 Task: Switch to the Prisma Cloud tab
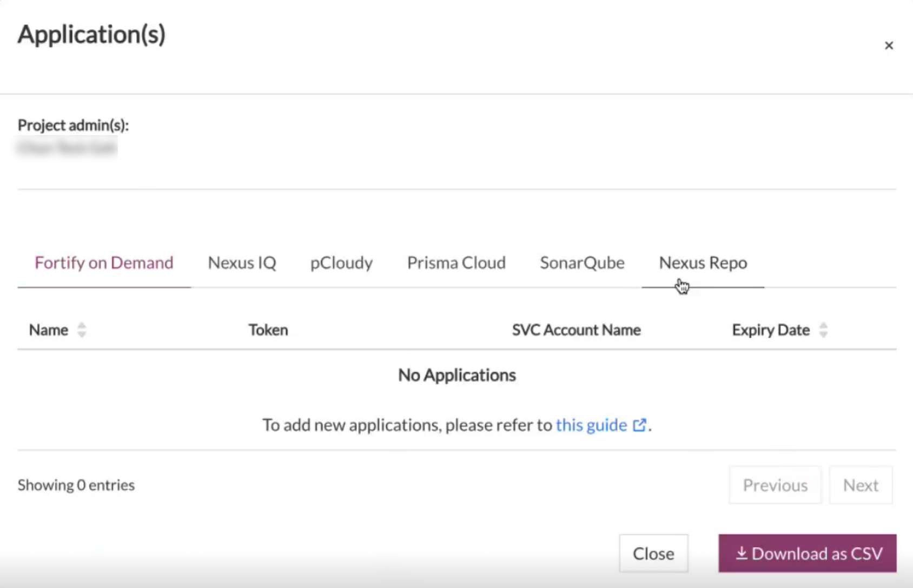pyautogui.click(x=456, y=263)
